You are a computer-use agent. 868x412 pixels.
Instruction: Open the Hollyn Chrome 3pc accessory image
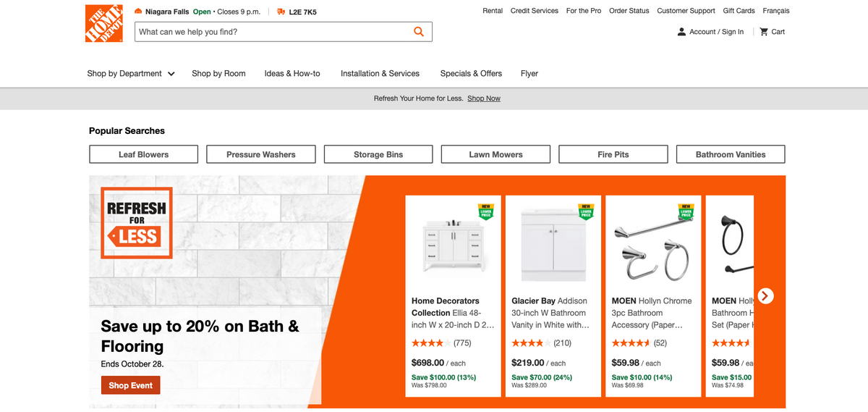tap(653, 250)
